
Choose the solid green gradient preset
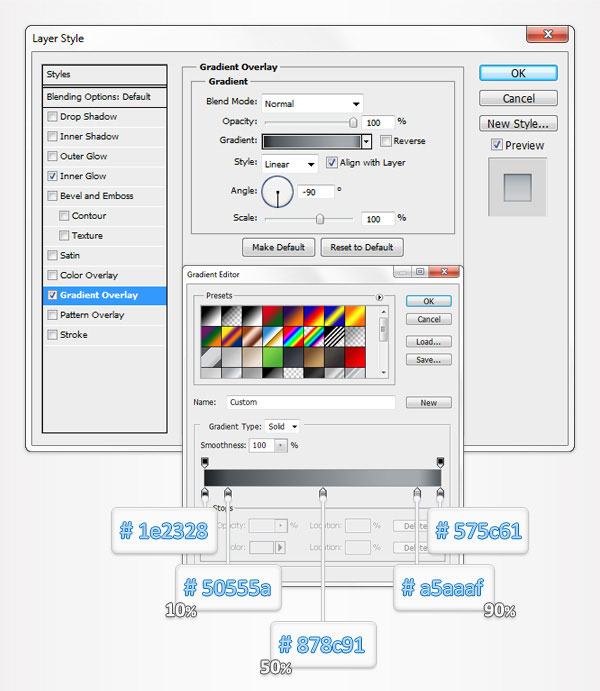(273, 357)
